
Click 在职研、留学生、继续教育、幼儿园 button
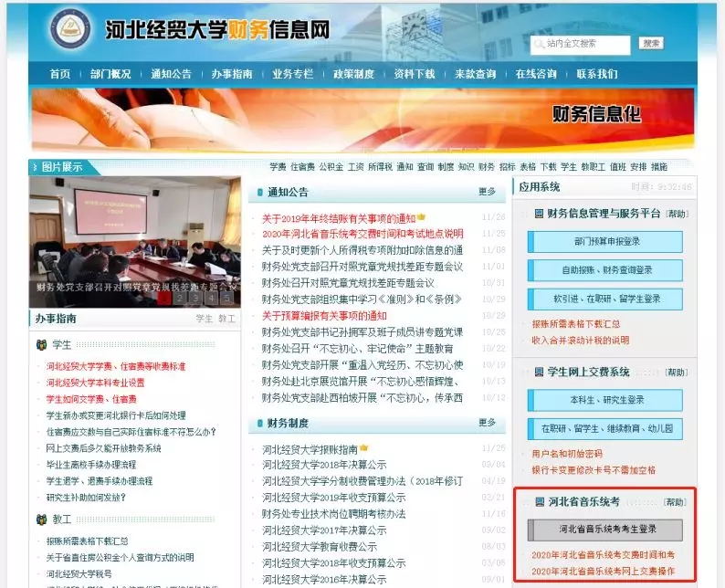point(605,429)
